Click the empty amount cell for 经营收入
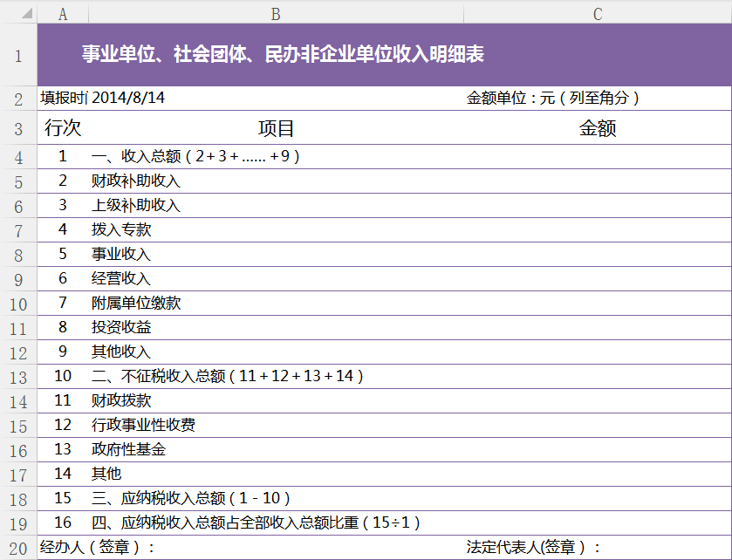 (598, 279)
